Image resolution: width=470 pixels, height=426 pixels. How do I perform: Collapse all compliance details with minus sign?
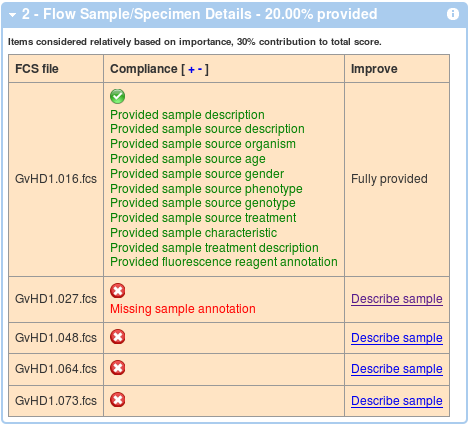coord(200,69)
